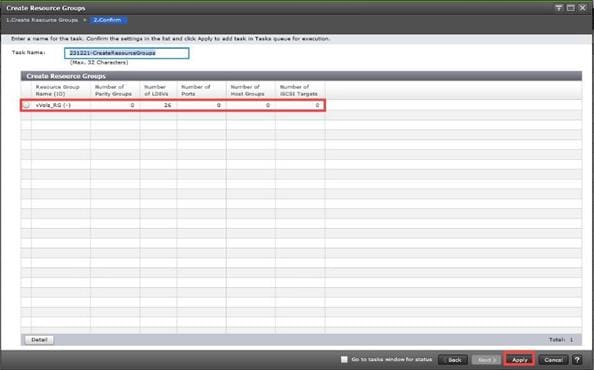Click the Apply button
594x370 pixels.
click(519, 360)
